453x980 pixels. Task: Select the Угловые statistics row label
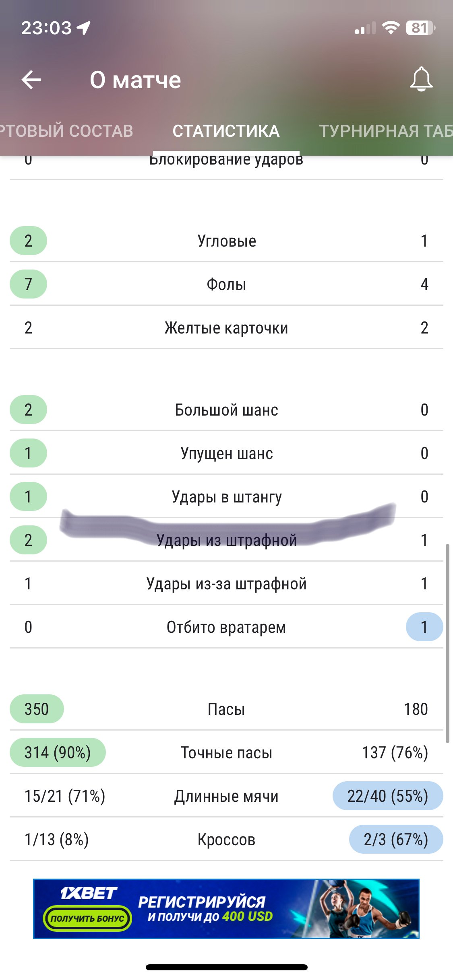tap(227, 241)
